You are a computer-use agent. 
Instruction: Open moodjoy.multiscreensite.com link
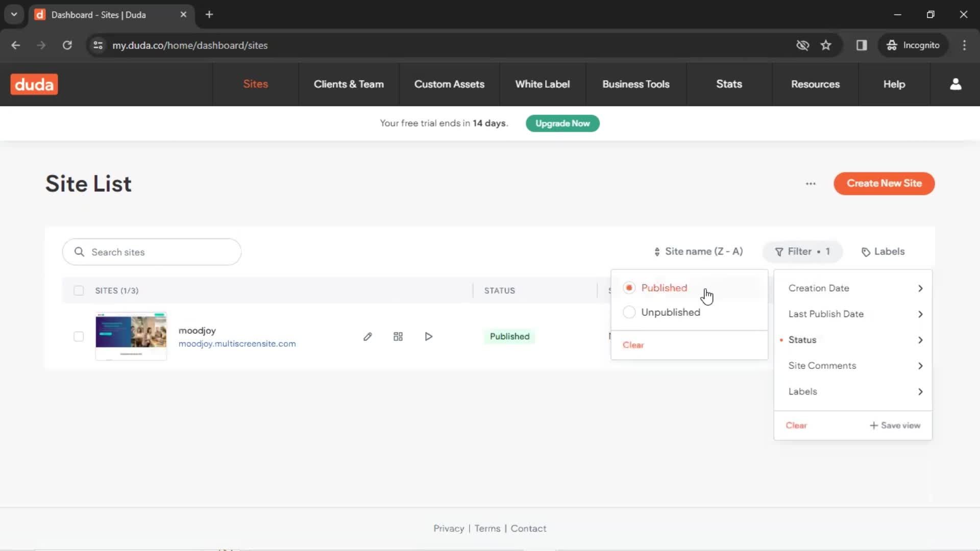[x=237, y=344]
